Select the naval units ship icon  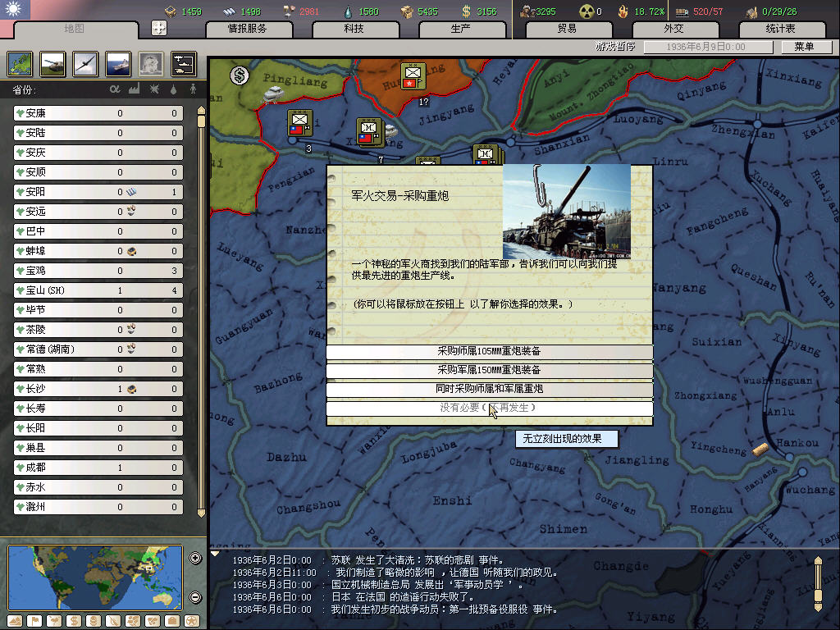coord(118,63)
